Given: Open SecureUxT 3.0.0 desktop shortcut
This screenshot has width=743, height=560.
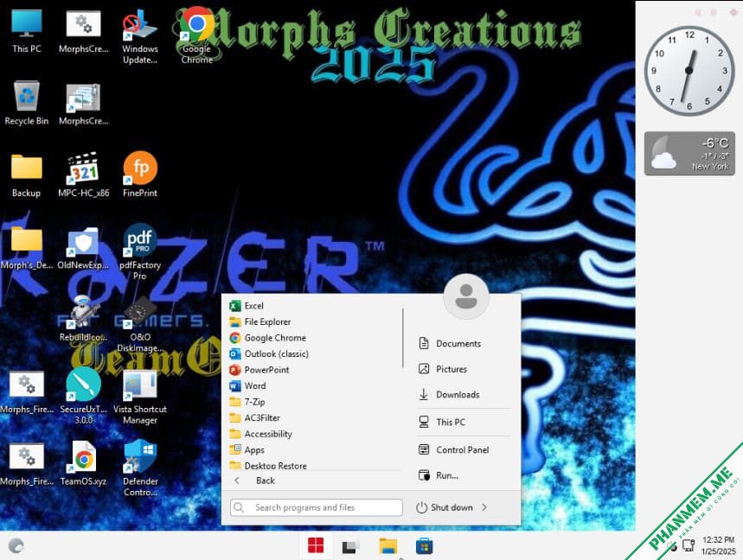Looking at the screenshot, I should (x=83, y=397).
